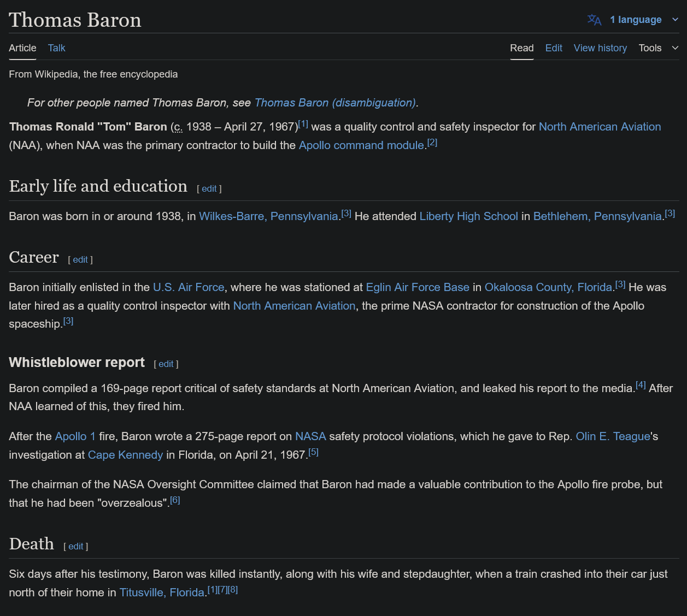Click the language translation icon
The height and width of the screenshot is (616, 687).
click(594, 20)
